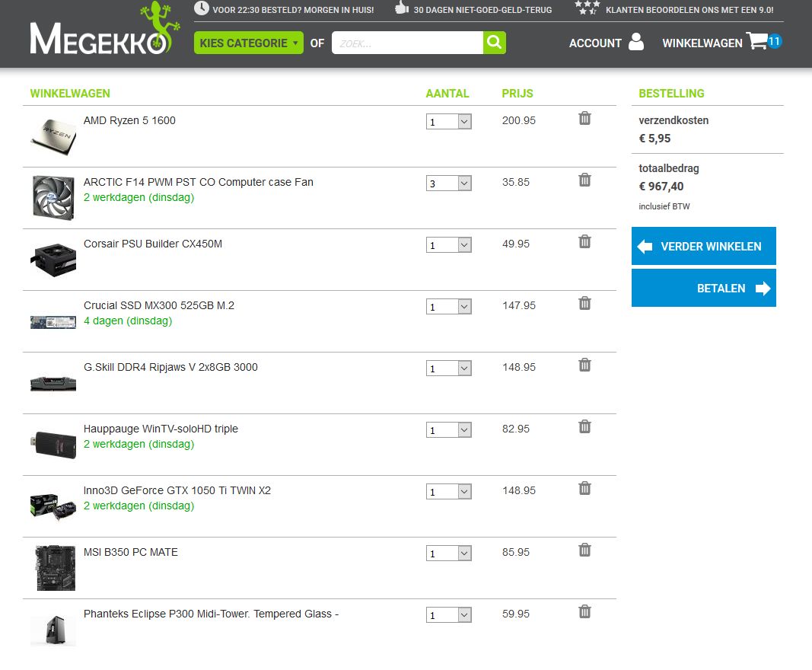Click the account person icon
Viewport: 812px width, 670px height.
click(x=636, y=41)
